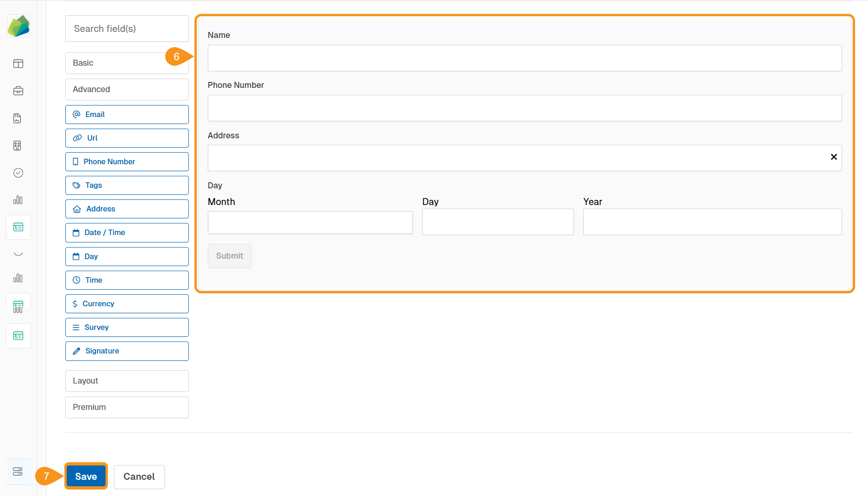Expand the Basic fields section
The image size is (868, 496).
click(x=126, y=63)
